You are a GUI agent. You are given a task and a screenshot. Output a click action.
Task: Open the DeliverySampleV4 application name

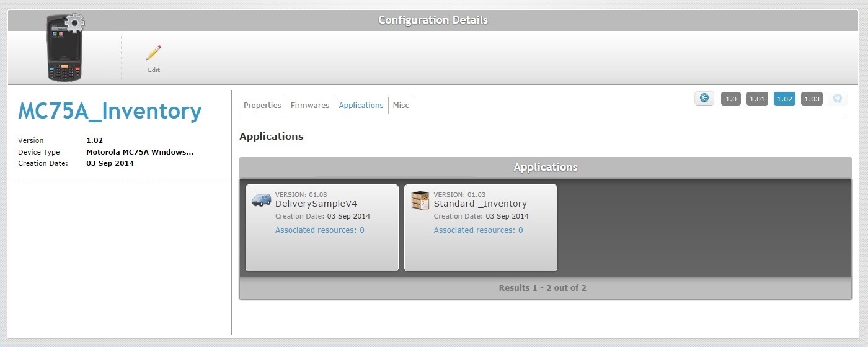pos(316,204)
